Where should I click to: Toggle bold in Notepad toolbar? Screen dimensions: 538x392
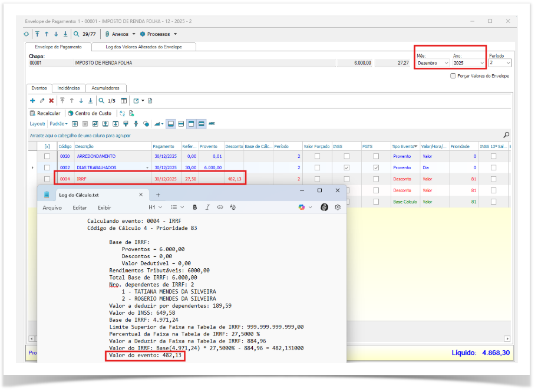(x=195, y=207)
